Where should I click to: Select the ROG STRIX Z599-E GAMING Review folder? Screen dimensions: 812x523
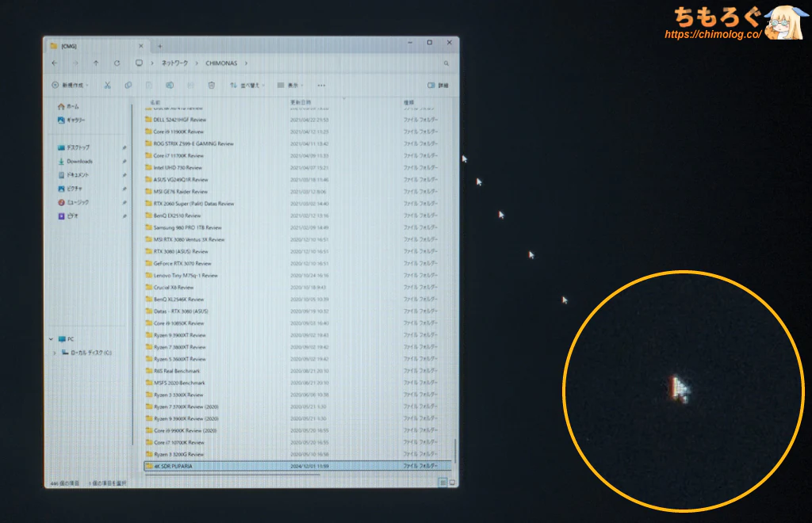193,143
